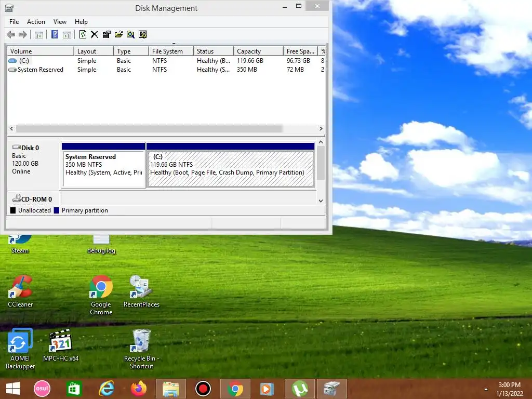Click the blue Primary partition legend swatch
The width and height of the screenshot is (532, 399).
pyautogui.click(x=56, y=210)
